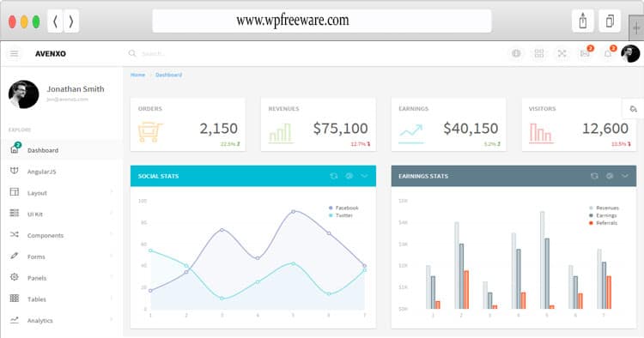The height and width of the screenshot is (338, 644).
Task: Click the AVENXO logo text
Action: 51,54
